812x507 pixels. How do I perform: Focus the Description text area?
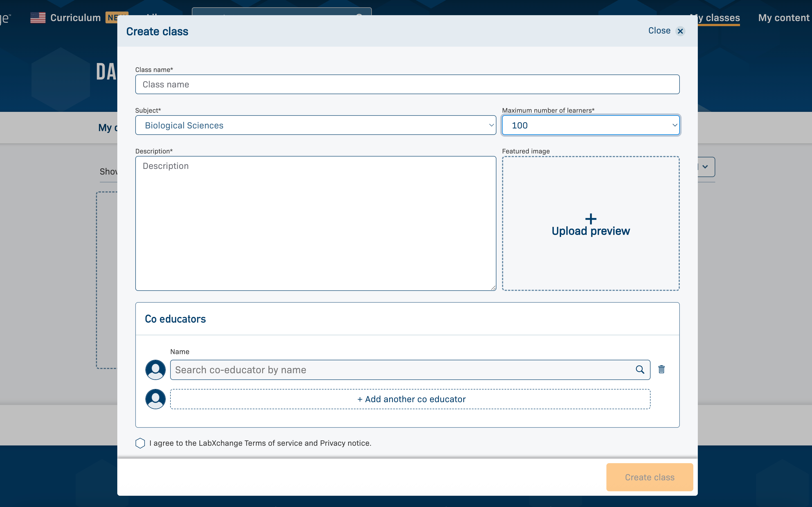coord(315,223)
